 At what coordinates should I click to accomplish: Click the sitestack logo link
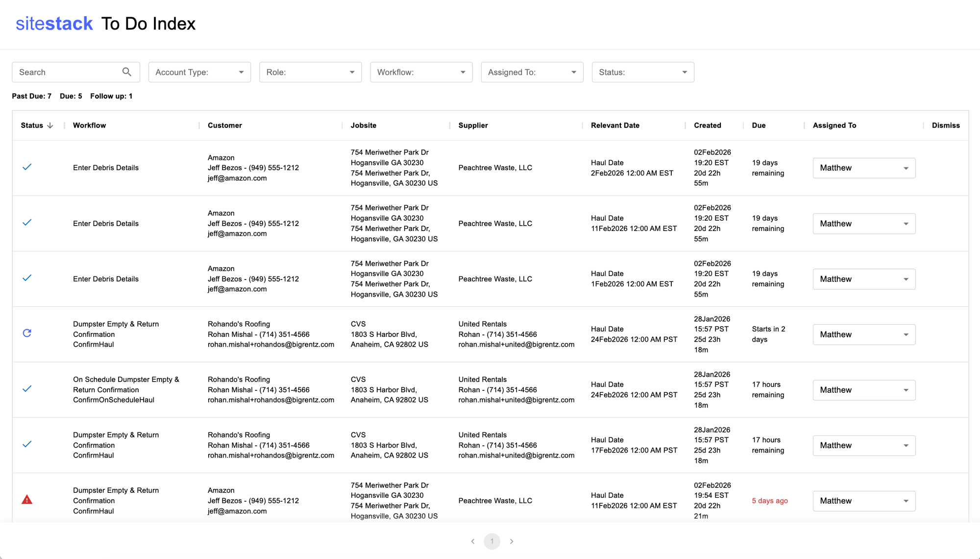point(54,24)
